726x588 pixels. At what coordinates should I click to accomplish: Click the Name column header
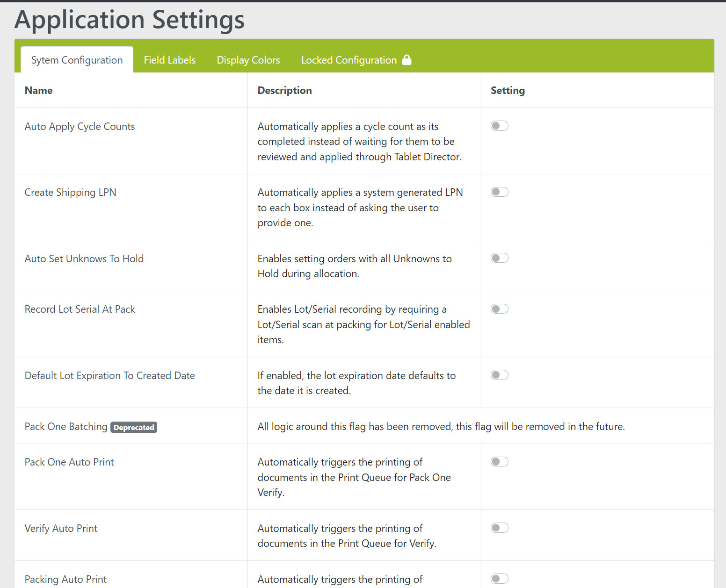coord(38,91)
